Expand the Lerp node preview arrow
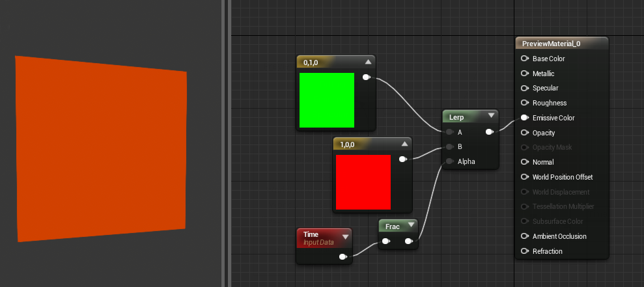 click(491, 116)
